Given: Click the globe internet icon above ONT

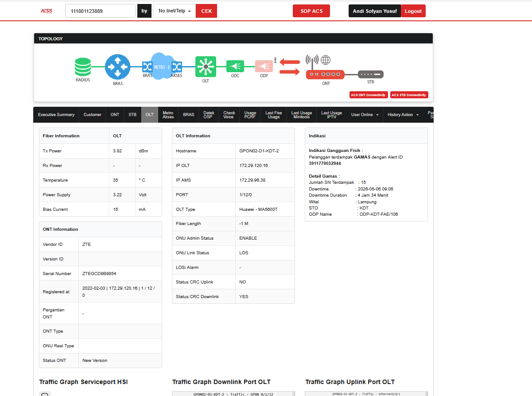Looking at the screenshot, I should click(326, 60).
